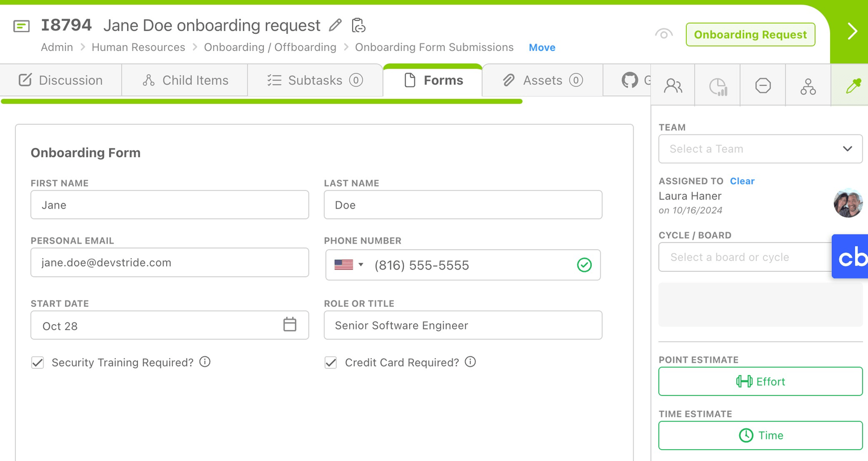The height and width of the screenshot is (461, 868).
Task: Click the hierarchy tree panel icon
Action: [x=808, y=86]
